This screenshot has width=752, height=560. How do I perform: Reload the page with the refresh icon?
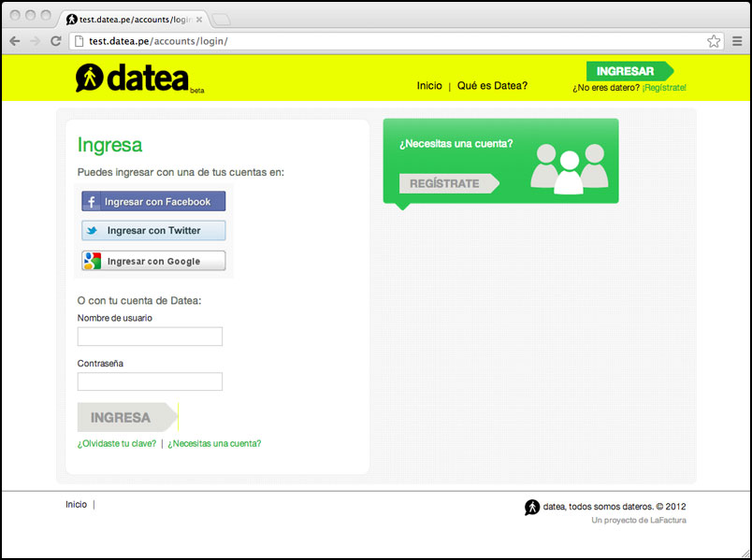pyautogui.click(x=55, y=41)
